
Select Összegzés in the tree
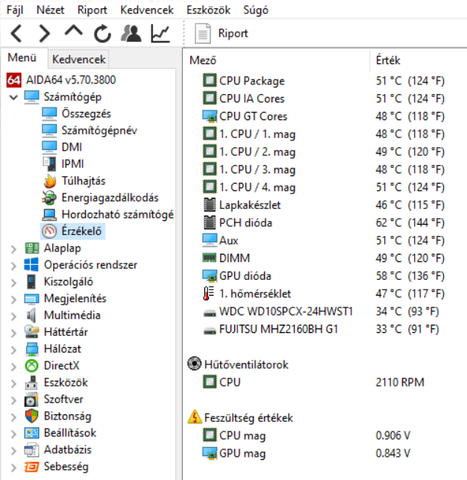pyautogui.click(x=86, y=113)
